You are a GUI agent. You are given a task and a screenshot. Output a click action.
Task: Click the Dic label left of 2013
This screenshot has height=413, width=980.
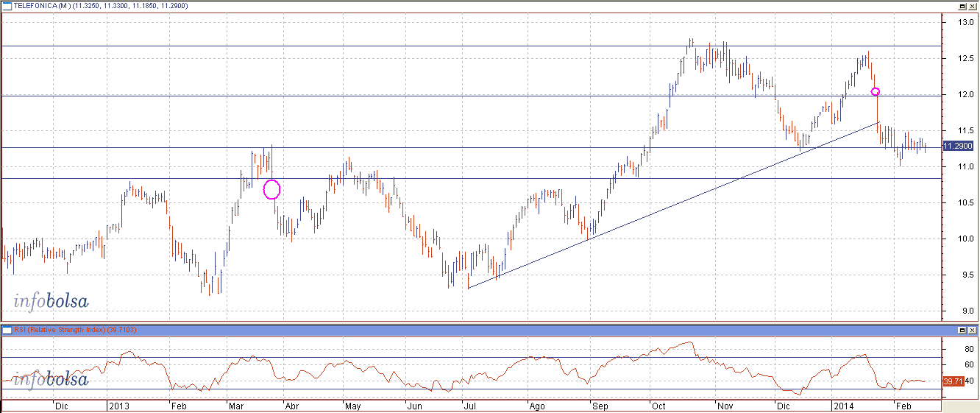point(63,406)
